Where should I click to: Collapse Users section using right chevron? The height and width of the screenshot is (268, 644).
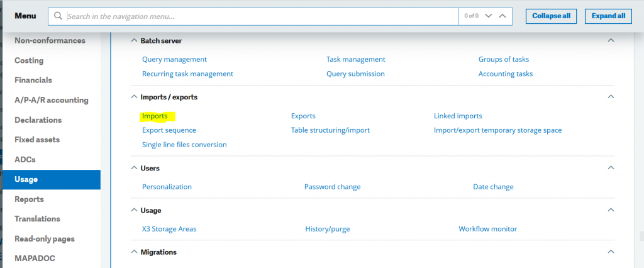(x=611, y=168)
